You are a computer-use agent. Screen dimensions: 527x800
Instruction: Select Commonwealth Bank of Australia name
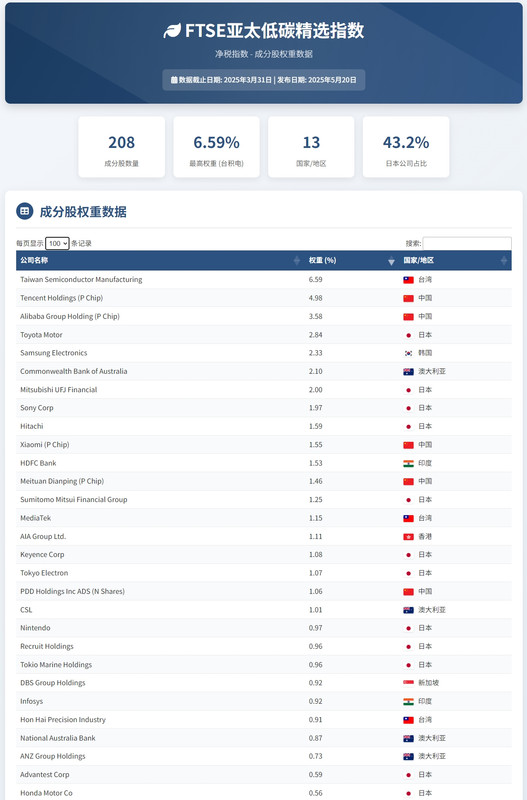pyautogui.click(x=73, y=371)
